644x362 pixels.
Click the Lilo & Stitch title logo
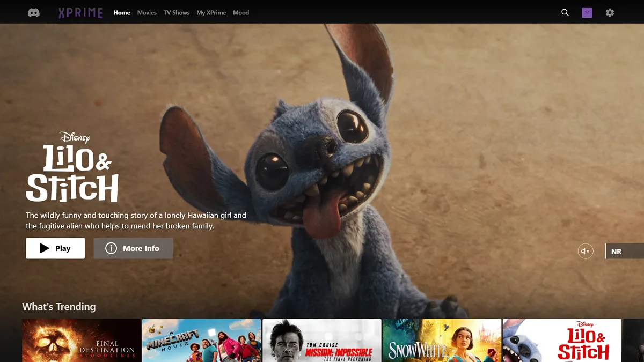[72, 167]
